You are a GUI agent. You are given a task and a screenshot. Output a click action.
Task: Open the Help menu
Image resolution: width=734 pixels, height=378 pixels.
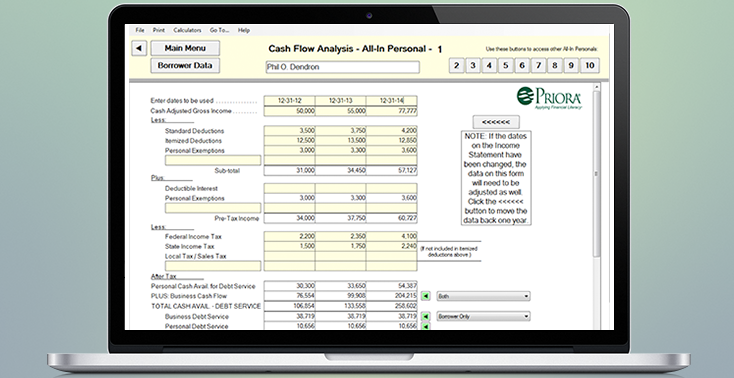243,30
